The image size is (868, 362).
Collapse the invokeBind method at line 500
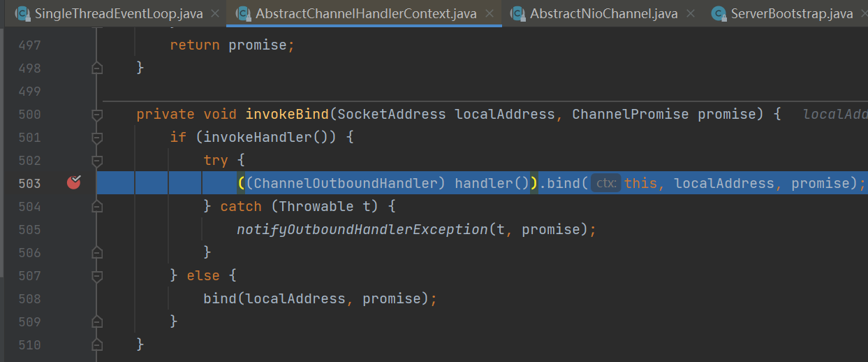pos(97,115)
